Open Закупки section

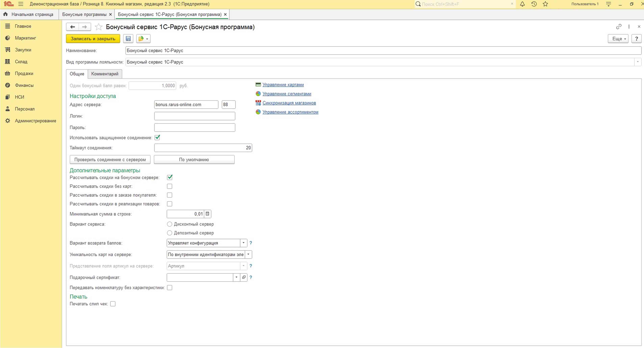click(x=23, y=50)
